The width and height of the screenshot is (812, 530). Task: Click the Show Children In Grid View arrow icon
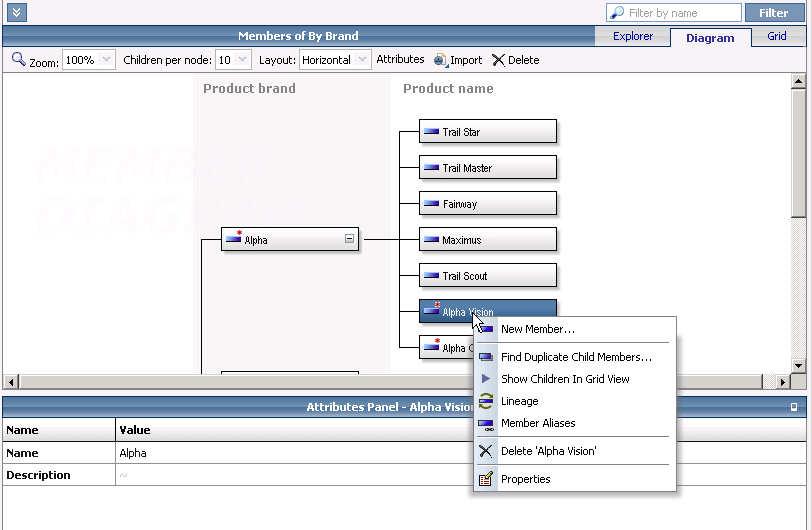pos(486,379)
